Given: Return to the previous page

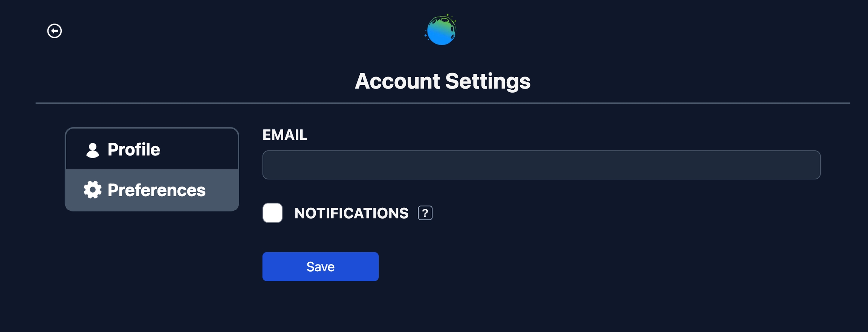Looking at the screenshot, I should tap(55, 31).
